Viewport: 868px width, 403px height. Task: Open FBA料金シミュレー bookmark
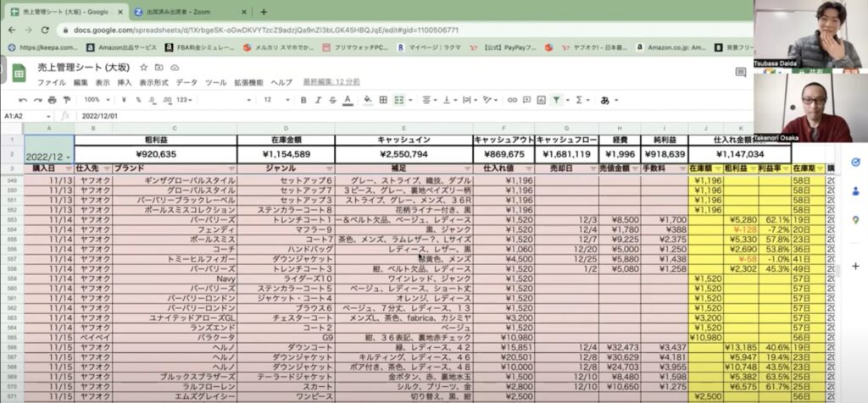coord(200,48)
